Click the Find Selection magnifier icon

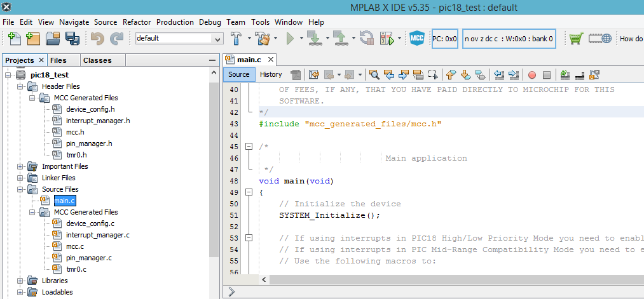(x=374, y=75)
